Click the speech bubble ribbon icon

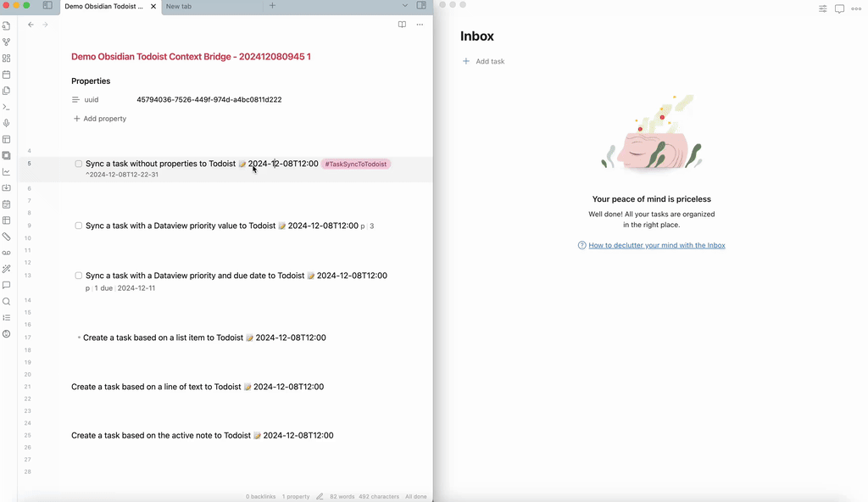pos(7,286)
